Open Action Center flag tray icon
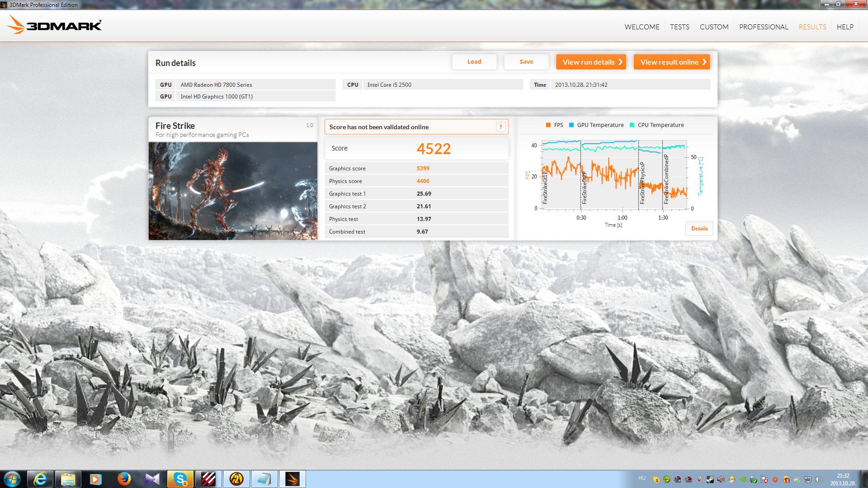868x488 pixels. [764, 479]
